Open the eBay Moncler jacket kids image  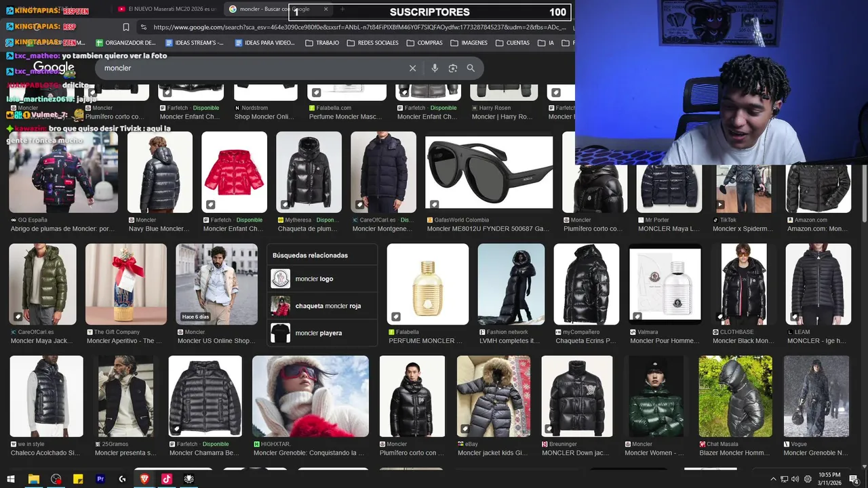tap(494, 396)
